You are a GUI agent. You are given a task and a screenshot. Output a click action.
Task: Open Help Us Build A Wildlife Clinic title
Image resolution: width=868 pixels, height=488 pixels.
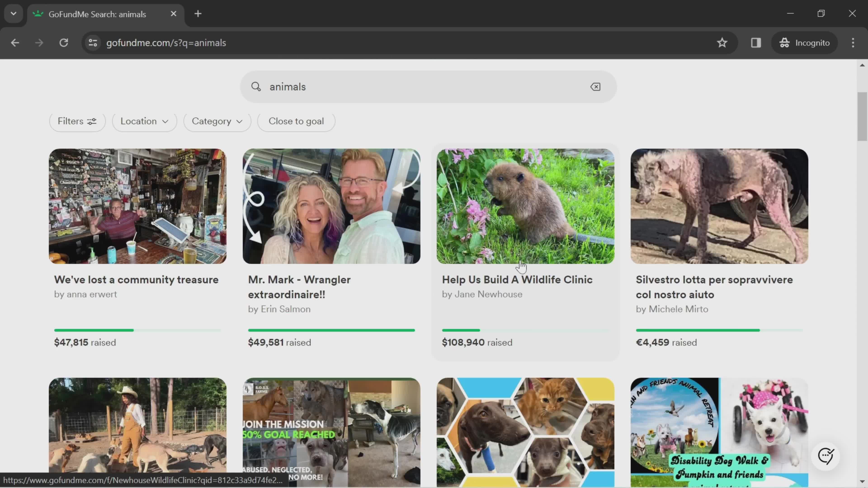point(517,279)
